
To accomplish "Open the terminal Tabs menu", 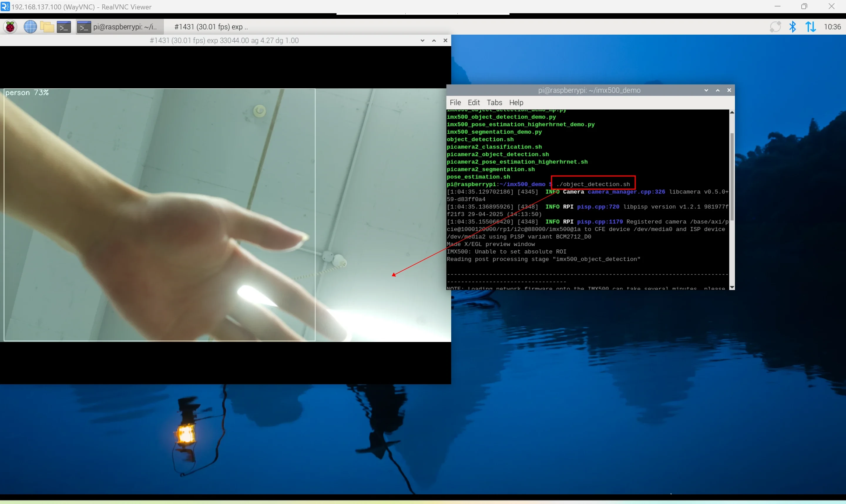I will click(494, 102).
